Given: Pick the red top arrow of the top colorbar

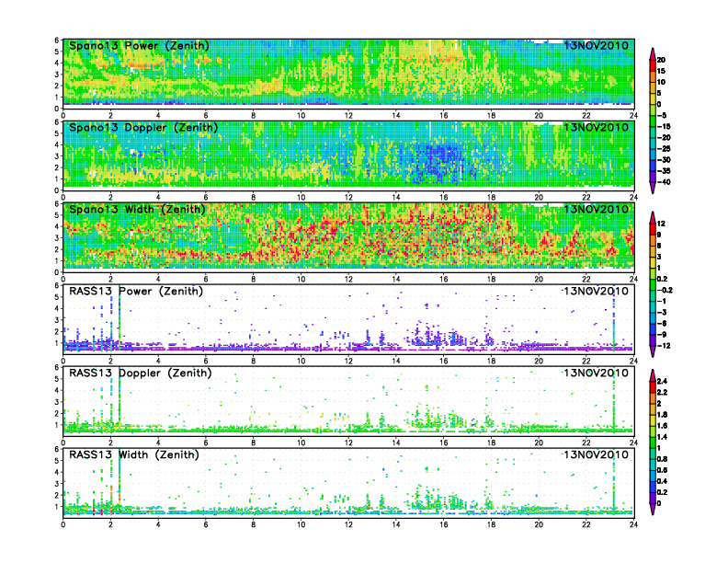Looking at the screenshot, I should pos(653,53).
